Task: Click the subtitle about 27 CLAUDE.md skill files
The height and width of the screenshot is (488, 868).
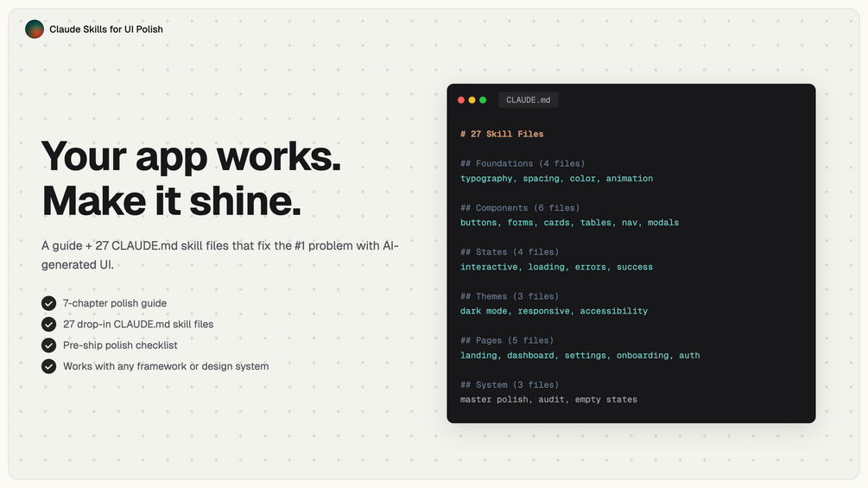Action: tap(219, 255)
